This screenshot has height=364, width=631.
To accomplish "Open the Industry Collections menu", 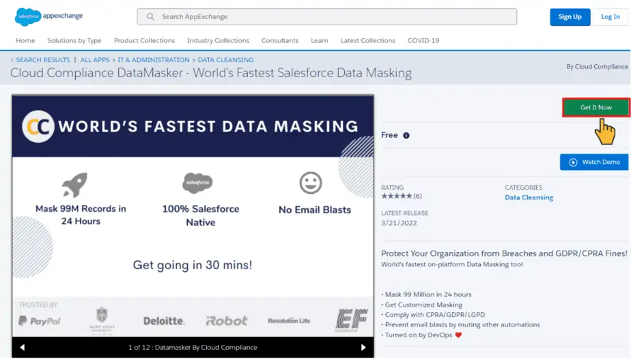I will tap(218, 40).
